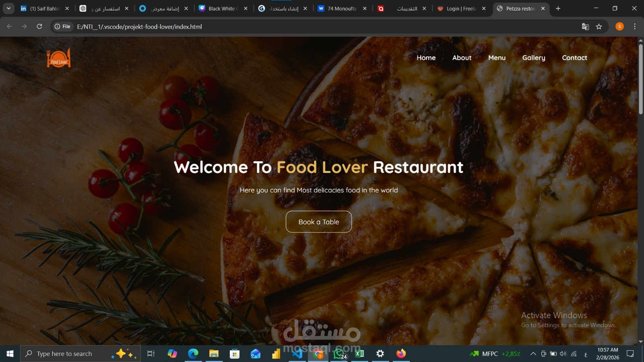Expand the tab search dropdown
644x362 pixels.
pos(8,8)
